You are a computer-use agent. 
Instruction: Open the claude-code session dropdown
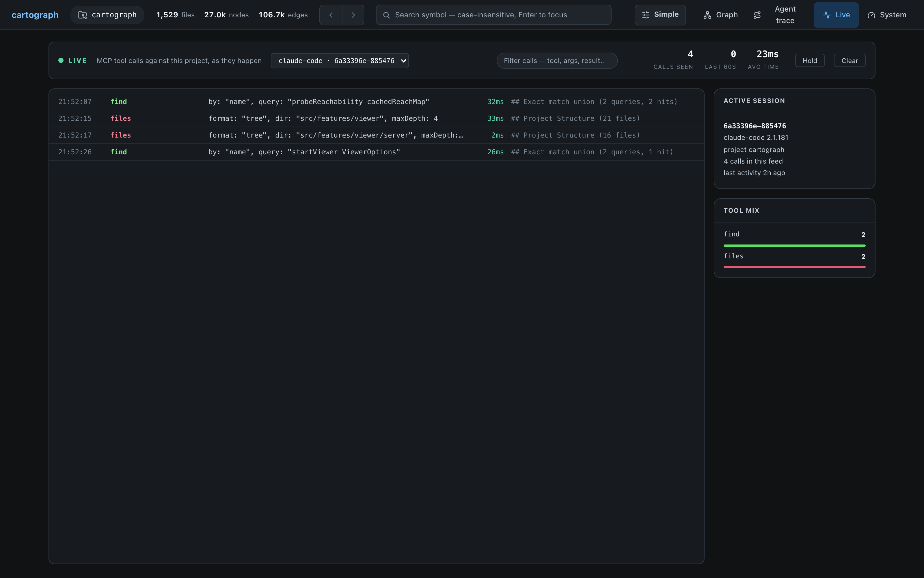(340, 61)
